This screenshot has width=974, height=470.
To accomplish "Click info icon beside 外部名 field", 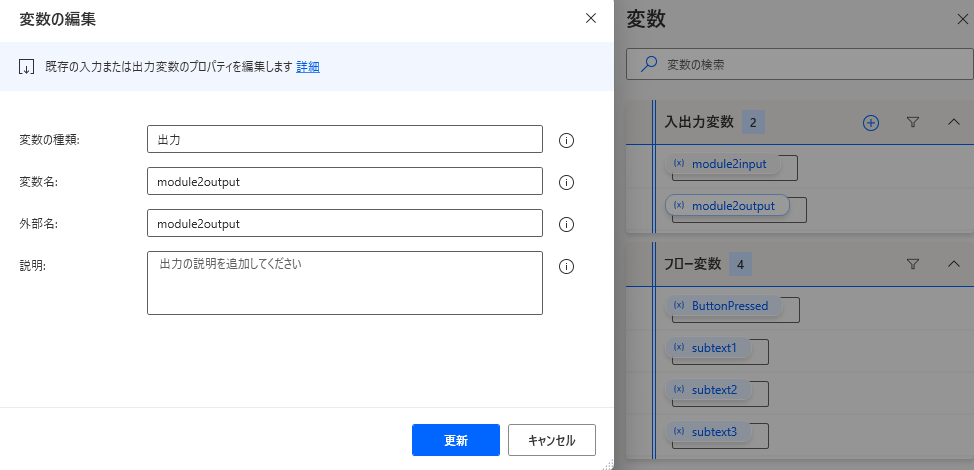I will [566, 224].
